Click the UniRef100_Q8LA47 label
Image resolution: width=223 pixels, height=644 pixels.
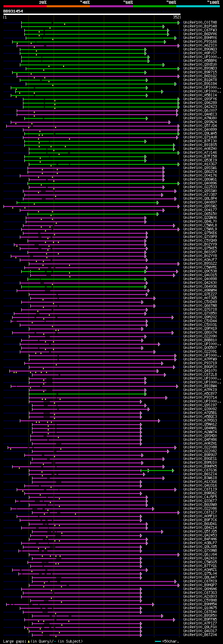click(x=200, y=577)
